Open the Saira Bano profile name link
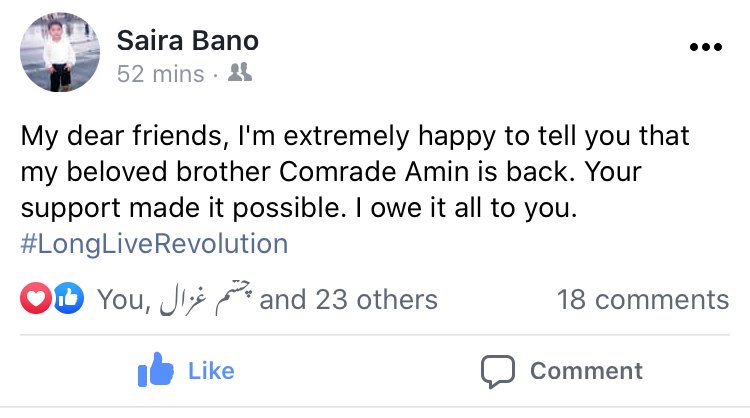750x418 pixels. coord(188,41)
